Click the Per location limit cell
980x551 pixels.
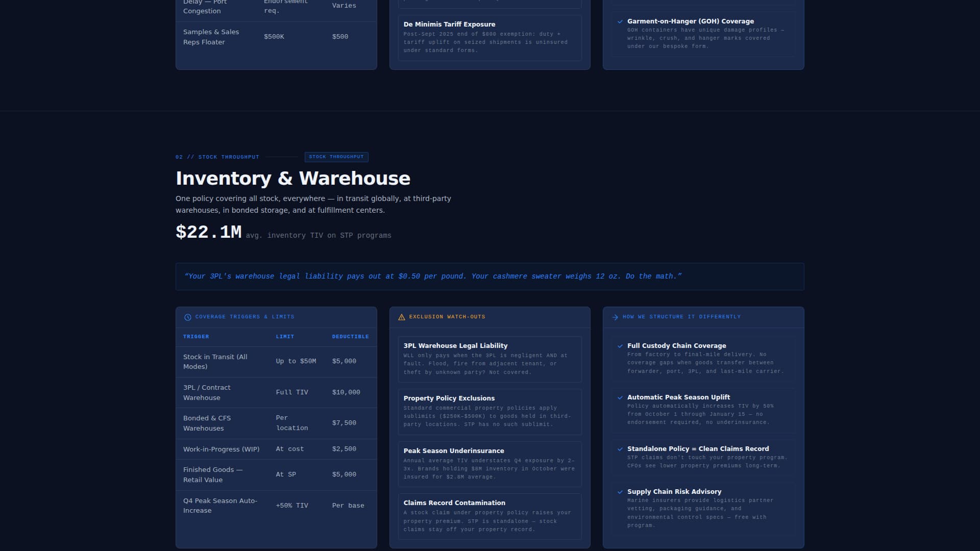[x=292, y=423]
